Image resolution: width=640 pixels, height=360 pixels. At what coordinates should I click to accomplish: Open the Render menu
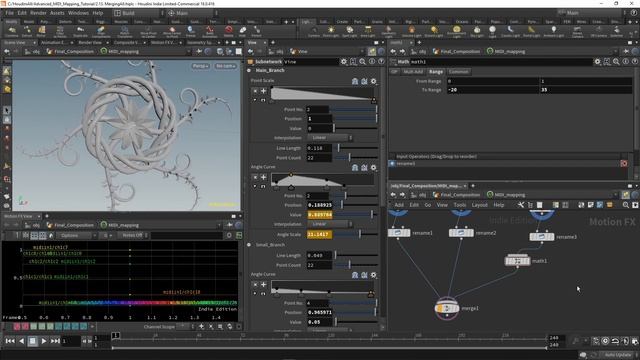[x=38, y=13]
